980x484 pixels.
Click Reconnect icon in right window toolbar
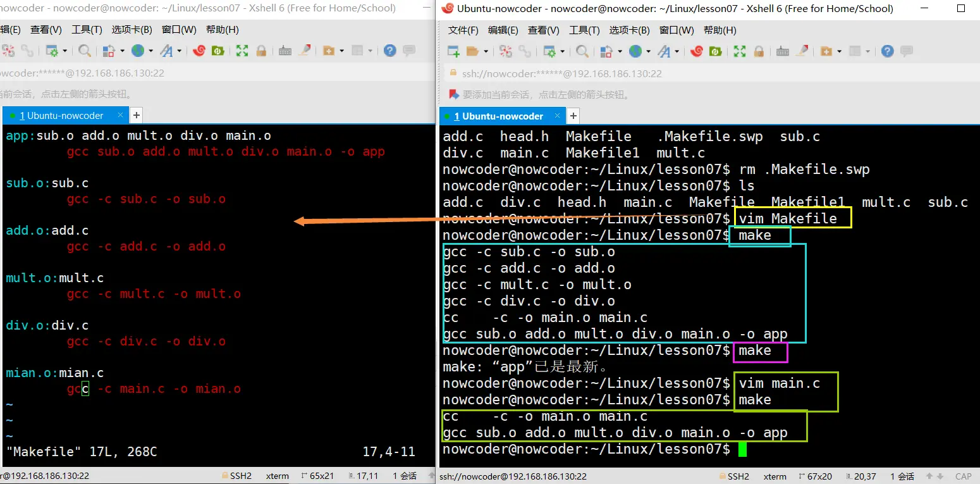506,51
